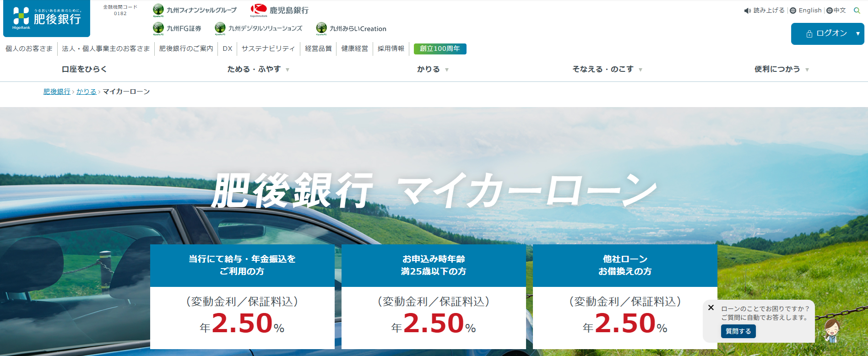Screen dimensions: 868x356
Task: Select the 他社ローンお借換えの方 rate card
Action: coord(625,297)
